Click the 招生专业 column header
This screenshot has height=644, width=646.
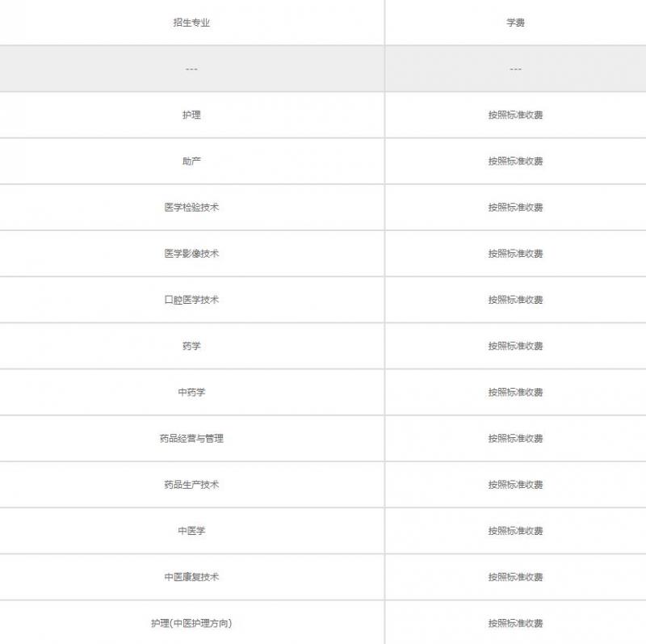pyautogui.click(x=191, y=23)
